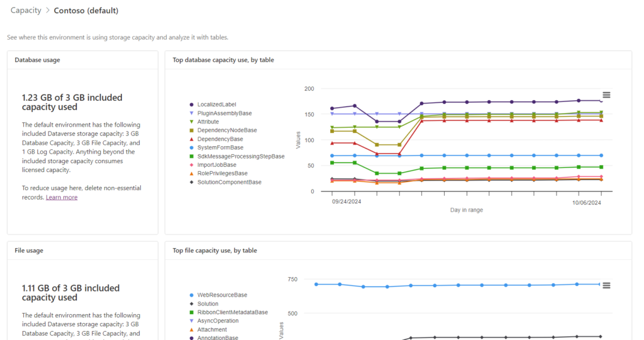Click AsyncOperation legend entry
The image size is (644, 340).
(x=218, y=321)
